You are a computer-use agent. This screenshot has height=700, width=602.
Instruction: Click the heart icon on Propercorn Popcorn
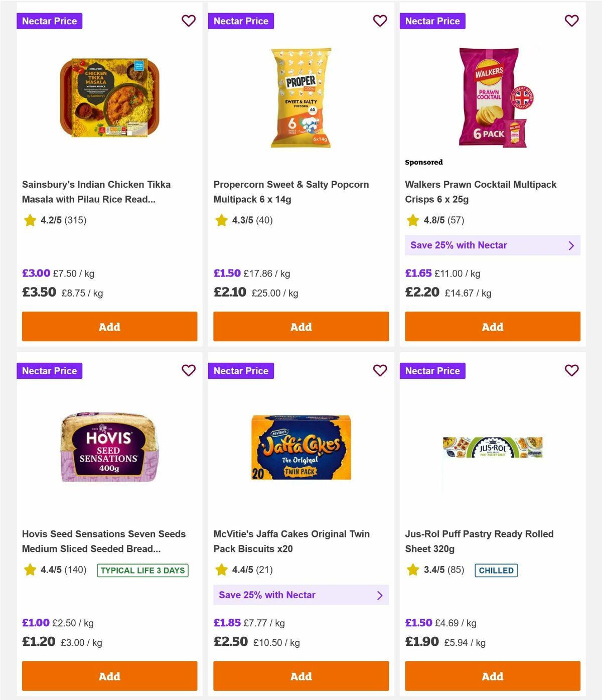[x=380, y=21]
